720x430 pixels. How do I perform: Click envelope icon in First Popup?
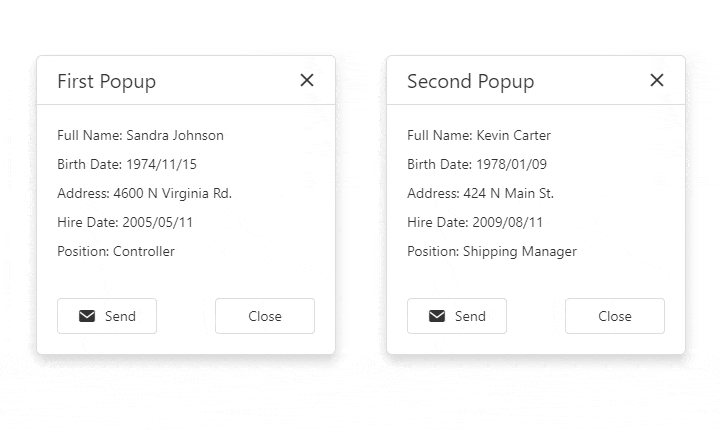click(87, 316)
